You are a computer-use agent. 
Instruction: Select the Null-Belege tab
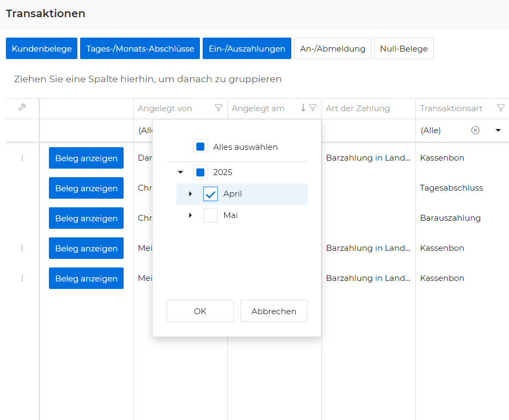[x=404, y=48]
